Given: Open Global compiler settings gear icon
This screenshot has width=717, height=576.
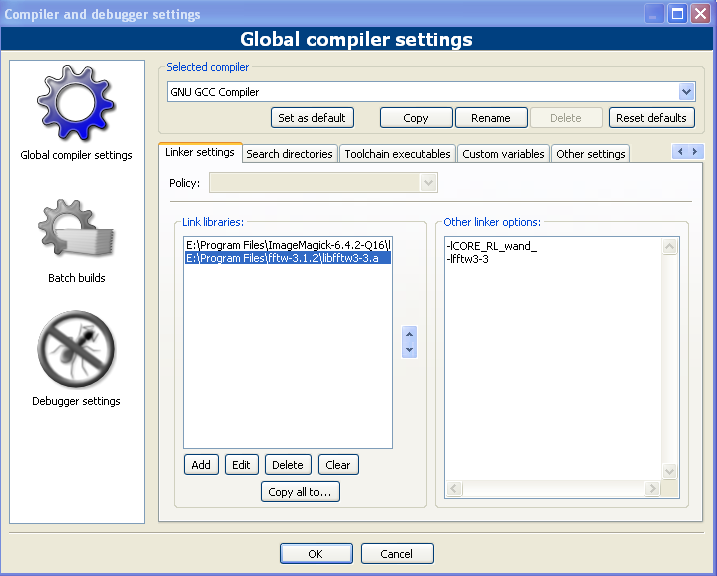Looking at the screenshot, I should (76, 103).
